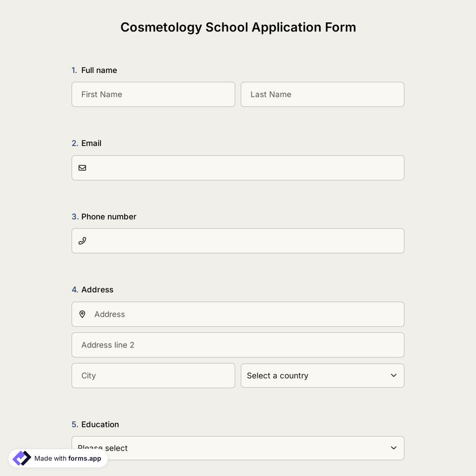This screenshot has height=476, width=476.
Task: Select the Email input box
Action: coord(238,167)
